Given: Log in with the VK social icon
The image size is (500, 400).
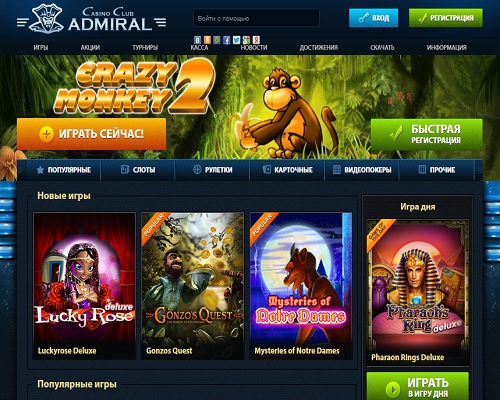Looking at the screenshot, I should (198, 40).
